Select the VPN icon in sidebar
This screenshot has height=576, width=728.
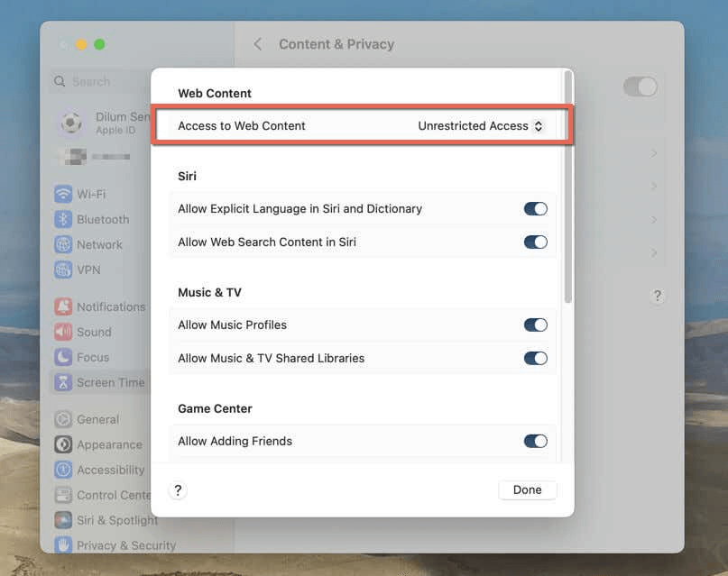63,270
